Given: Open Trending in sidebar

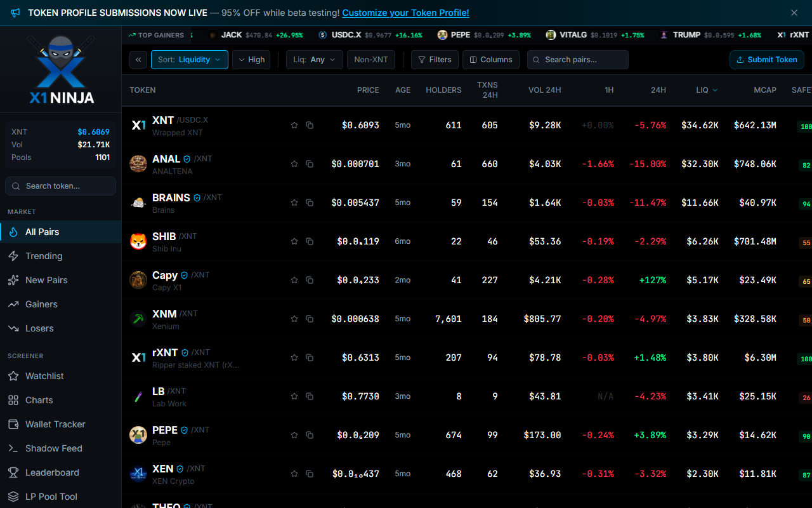Looking at the screenshot, I should pyautogui.click(x=61, y=256).
